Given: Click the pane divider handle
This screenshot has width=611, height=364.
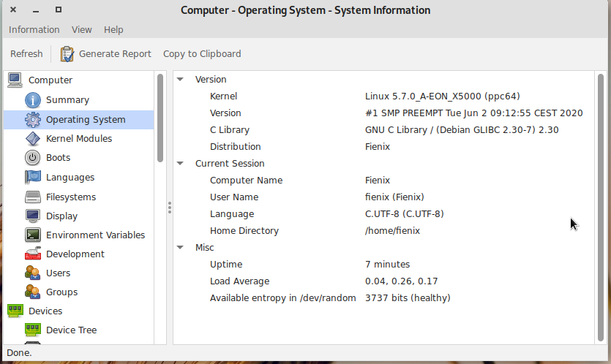Looking at the screenshot, I should pos(169,208).
